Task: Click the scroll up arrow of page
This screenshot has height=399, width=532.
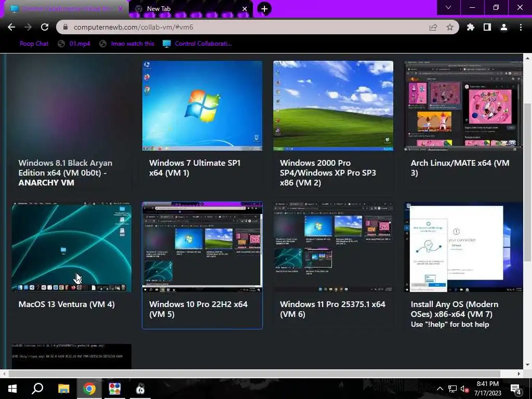Action: click(527, 58)
